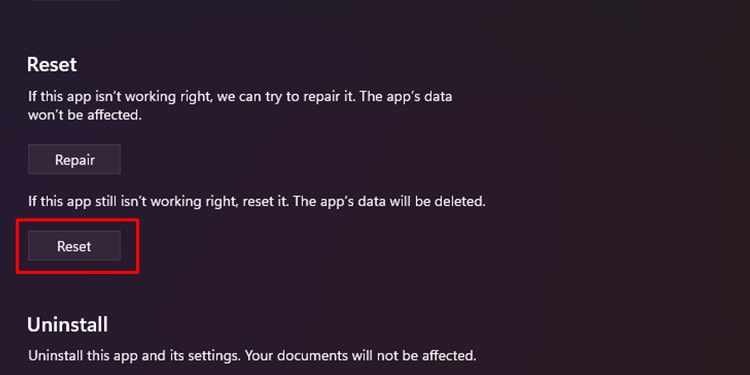Click the text "If this app still isn't working right, reset it"
This screenshot has width=750, height=375.
(158, 201)
